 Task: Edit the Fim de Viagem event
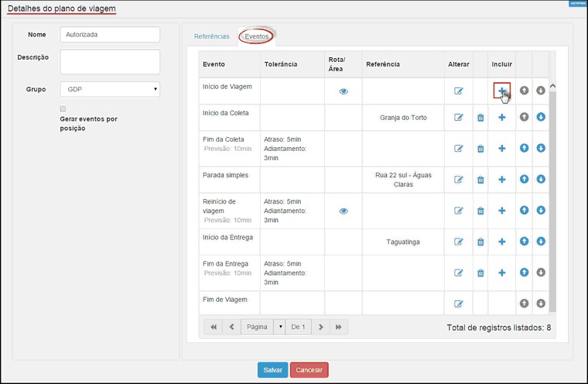point(458,303)
